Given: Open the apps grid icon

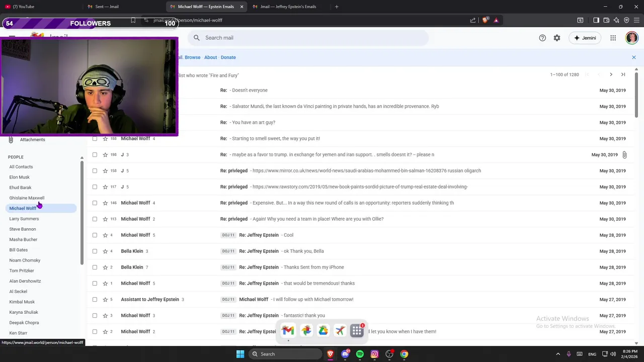Looking at the screenshot, I should click(x=613, y=38).
